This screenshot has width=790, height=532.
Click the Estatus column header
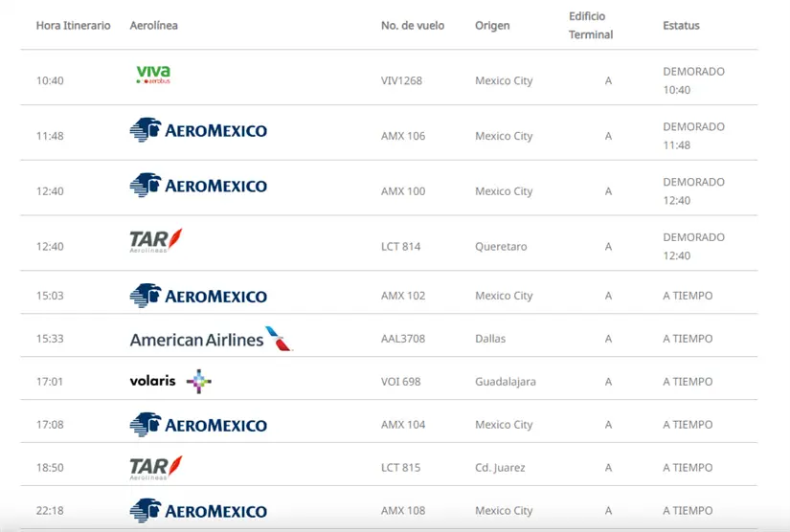click(x=681, y=26)
